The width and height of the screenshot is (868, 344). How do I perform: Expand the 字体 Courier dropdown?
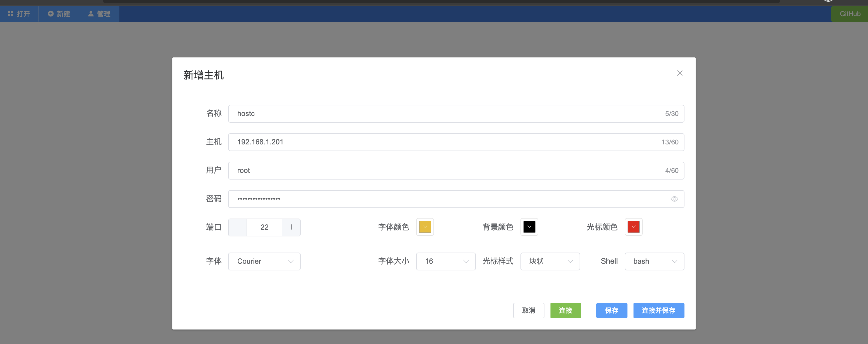(264, 261)
